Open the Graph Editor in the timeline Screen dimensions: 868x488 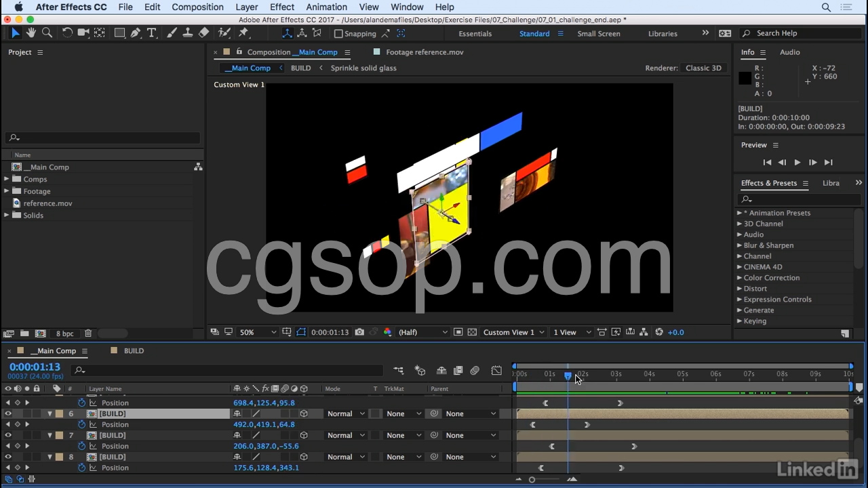tap(496, 371)
